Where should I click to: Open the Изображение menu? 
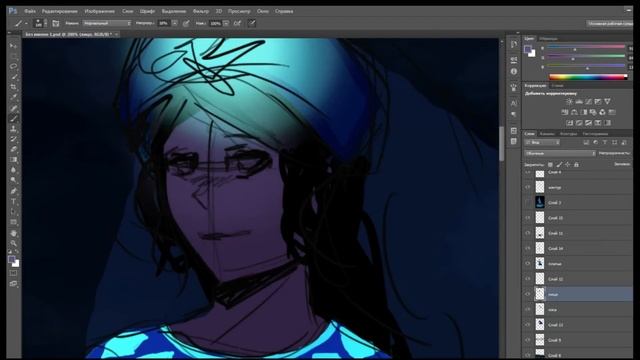click(100, 11)
